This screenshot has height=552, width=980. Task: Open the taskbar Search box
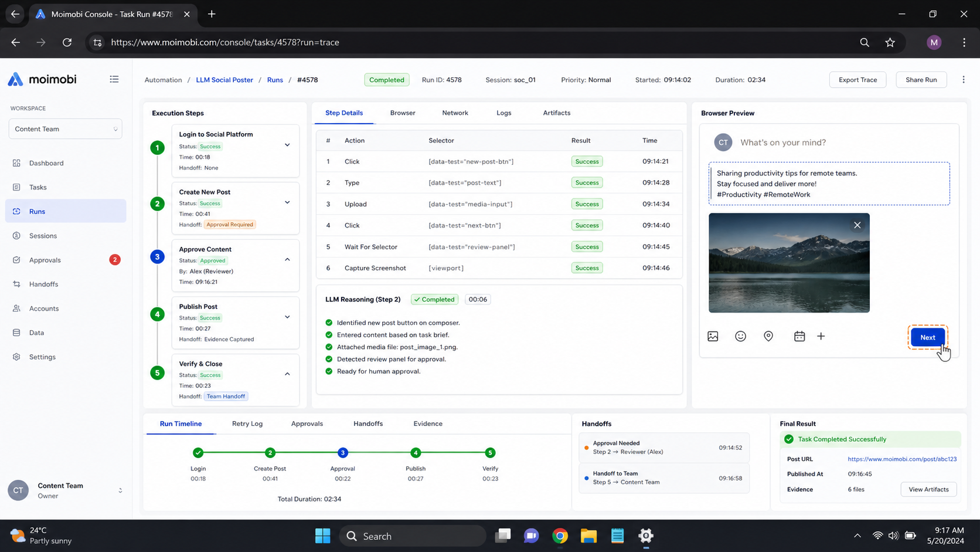tap(413, 536)
